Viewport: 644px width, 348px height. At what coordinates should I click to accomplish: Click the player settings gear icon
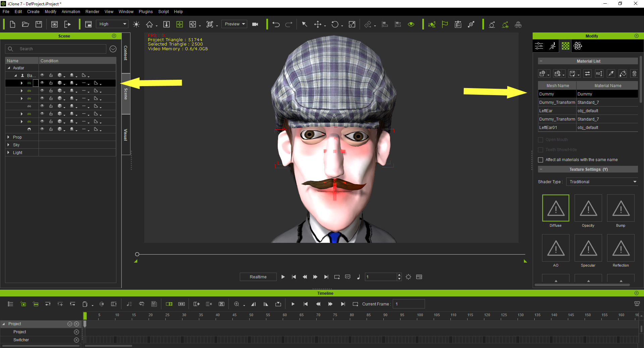408,277
